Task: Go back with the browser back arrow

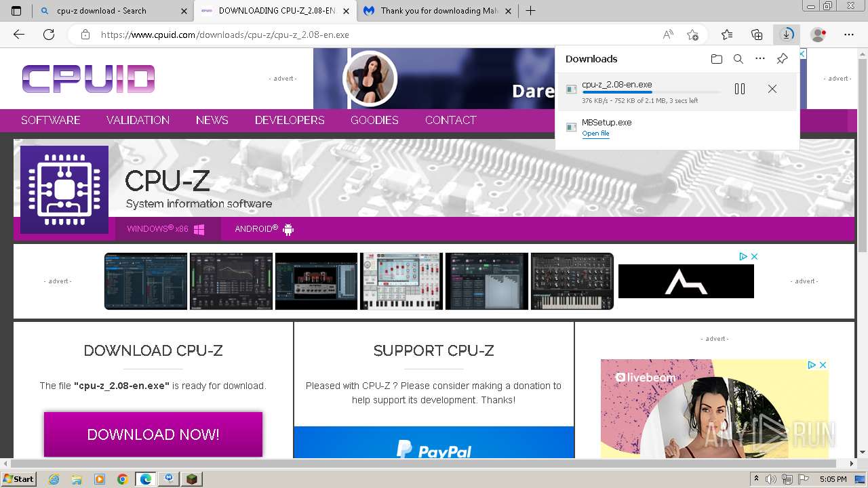Action: click(x=19, y=35)
